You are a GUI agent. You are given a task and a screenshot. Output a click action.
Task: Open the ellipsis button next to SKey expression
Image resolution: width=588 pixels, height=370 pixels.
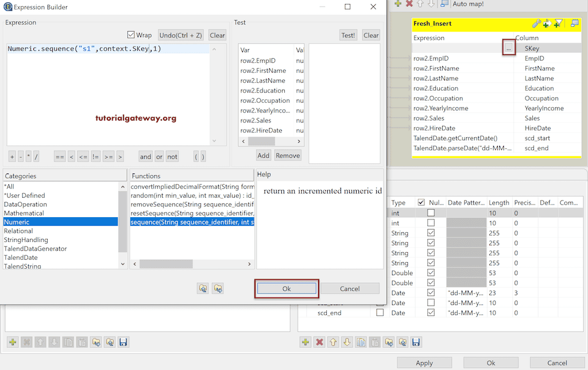point(508,47)
